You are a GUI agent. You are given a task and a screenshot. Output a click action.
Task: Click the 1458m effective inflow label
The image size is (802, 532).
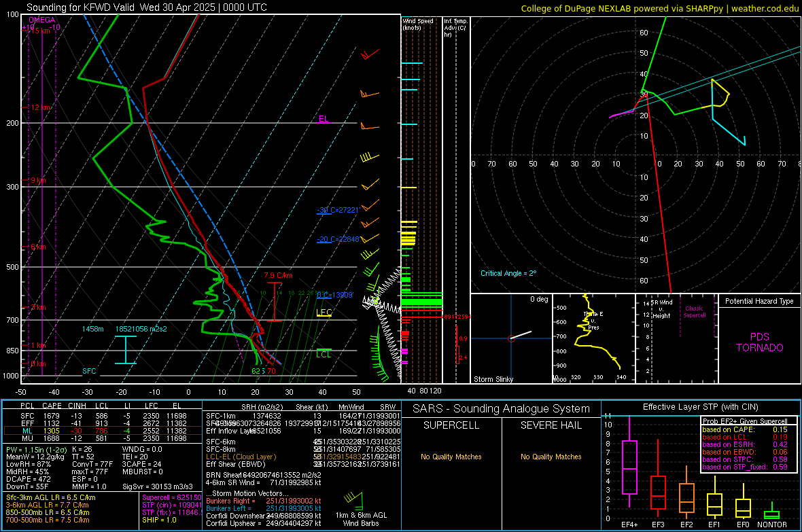pos(92,329)
